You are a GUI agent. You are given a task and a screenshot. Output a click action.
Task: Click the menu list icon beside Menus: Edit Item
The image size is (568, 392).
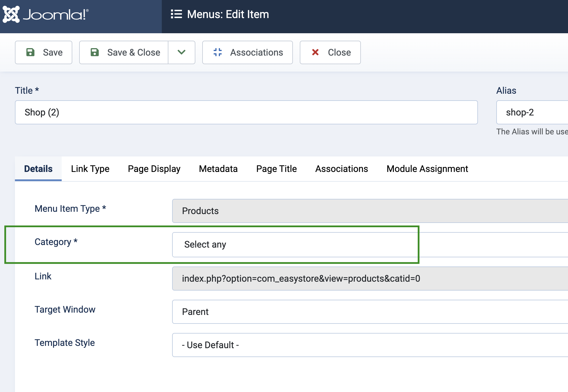[x=176, y=14]
